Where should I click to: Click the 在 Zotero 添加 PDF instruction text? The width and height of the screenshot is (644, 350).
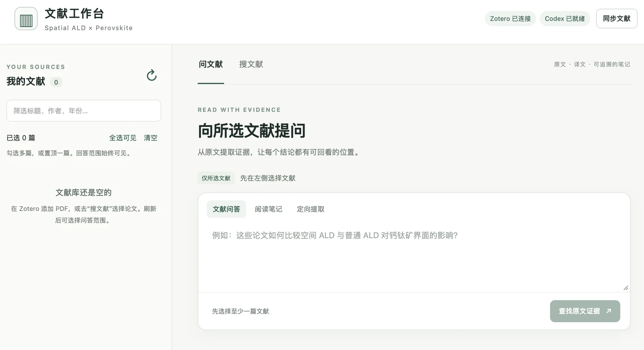tap(84, 214)
